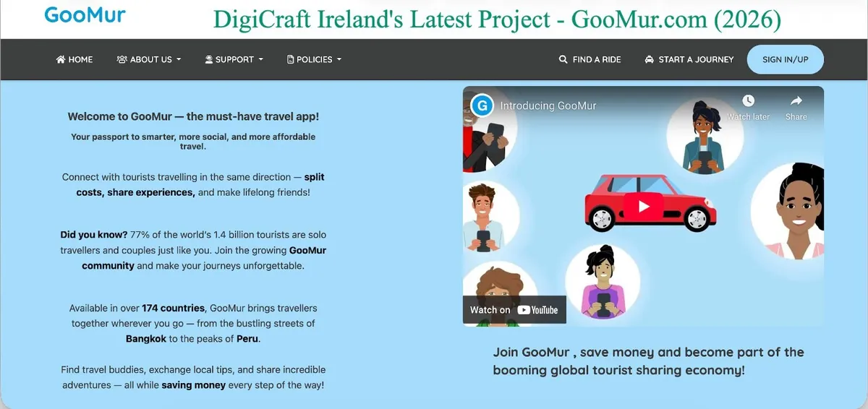The width and height of the screenshot is (868, 409).
Task: Expand the Policies dropdown caret
Action: 339,59
